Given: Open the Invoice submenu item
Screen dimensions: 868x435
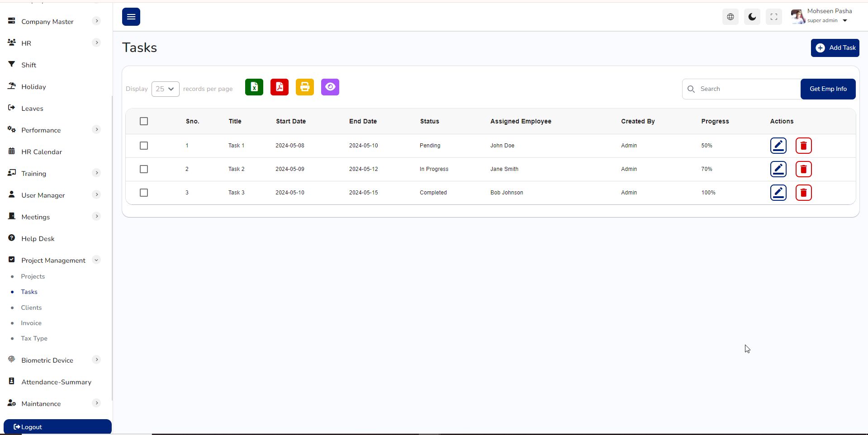Looking at the screenshot, I should click(31, 323).
